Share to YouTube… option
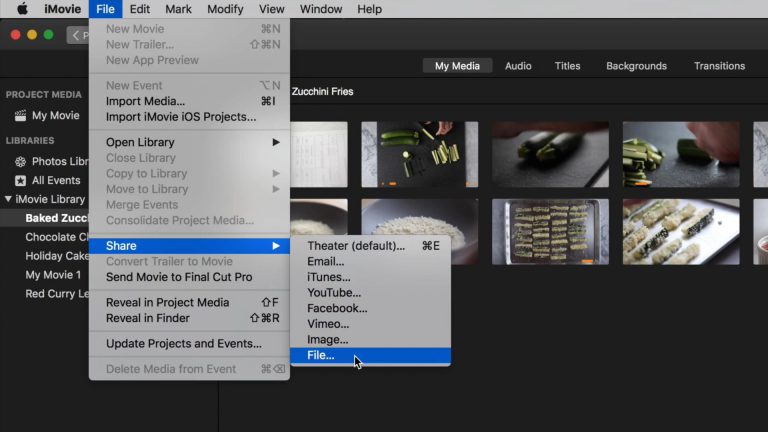 tap(370, 293)
